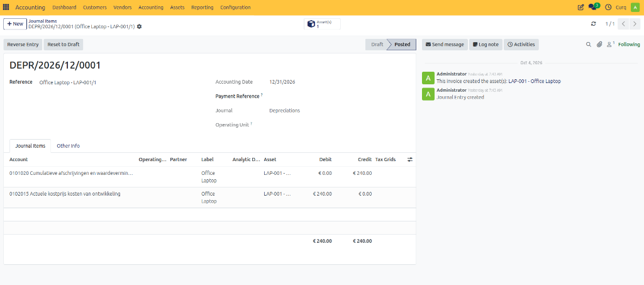The image size is (644, 285).
Task: Click the DEPR/2026/12/0001 entry title
Action: 55,65
